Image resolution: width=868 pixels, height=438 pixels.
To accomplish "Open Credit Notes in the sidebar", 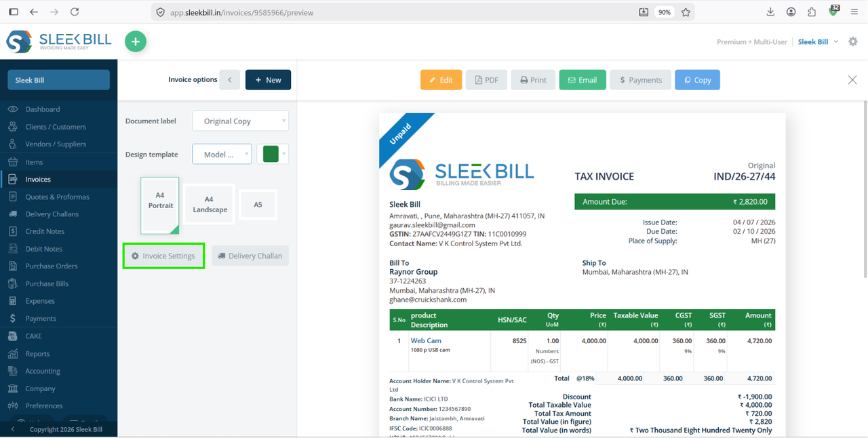I will coord(45,231).
